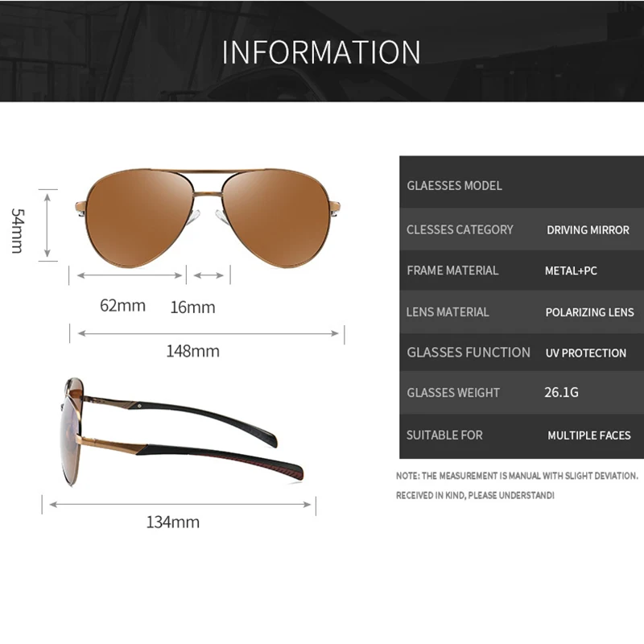Click the SUITABLE FOR label
644x644 pixels.
(x=444, y=435)
